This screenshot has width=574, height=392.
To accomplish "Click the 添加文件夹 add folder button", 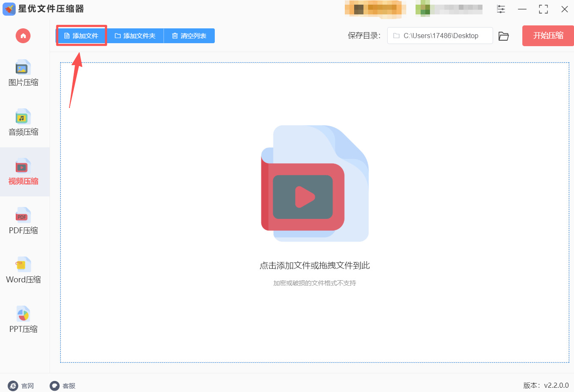I will pos(135,36).
